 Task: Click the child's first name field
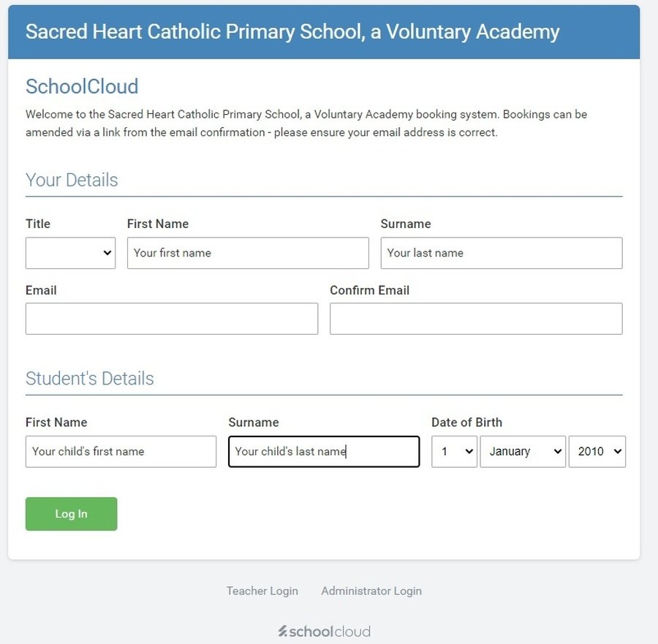coord(121,452)
